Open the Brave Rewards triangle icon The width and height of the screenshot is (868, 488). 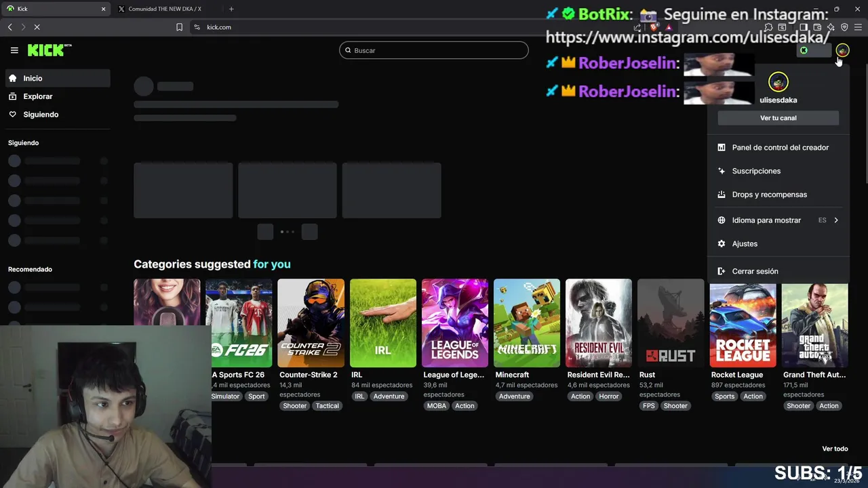pos(668,27)
